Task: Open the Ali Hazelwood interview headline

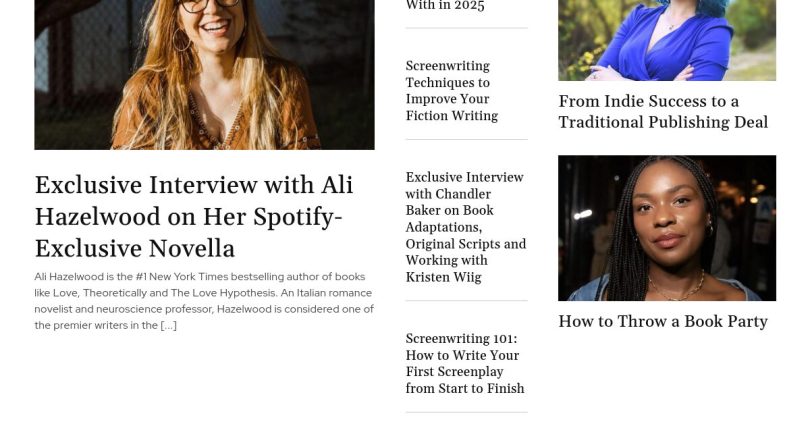Action: tap(194, 216)
